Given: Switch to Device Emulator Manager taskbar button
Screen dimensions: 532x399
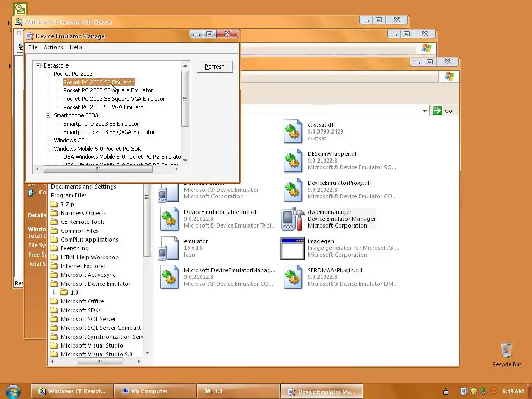Looking at the screenshot, I should [x=321, y=391].
